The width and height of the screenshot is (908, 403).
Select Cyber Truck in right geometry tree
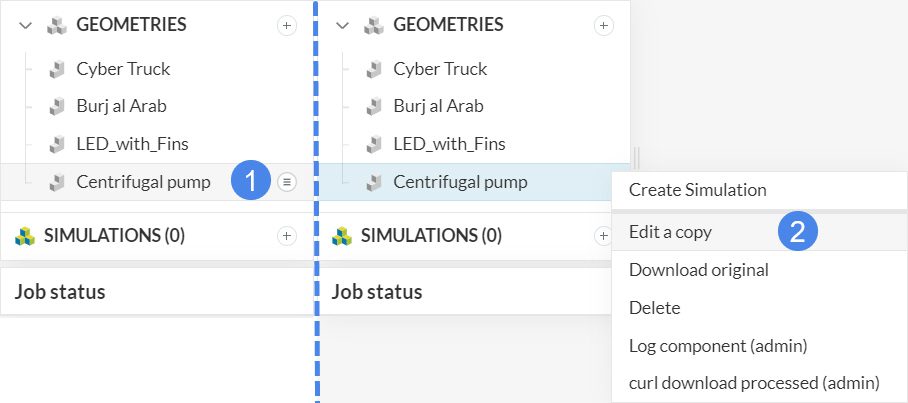[x=440, y=69]
